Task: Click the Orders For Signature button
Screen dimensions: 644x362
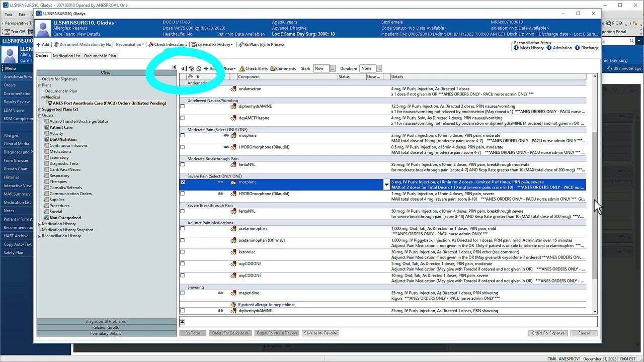Action: pyautogui.click(x=548, y=333)
